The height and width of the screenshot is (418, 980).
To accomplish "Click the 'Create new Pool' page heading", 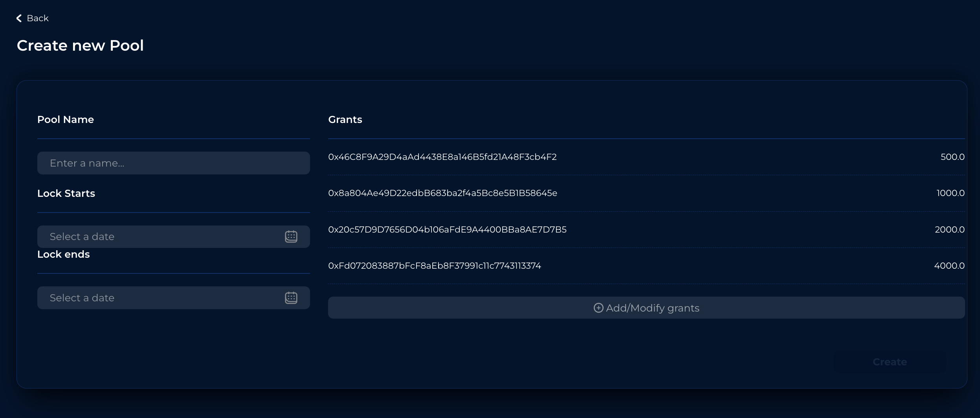I will pos(80,46).
